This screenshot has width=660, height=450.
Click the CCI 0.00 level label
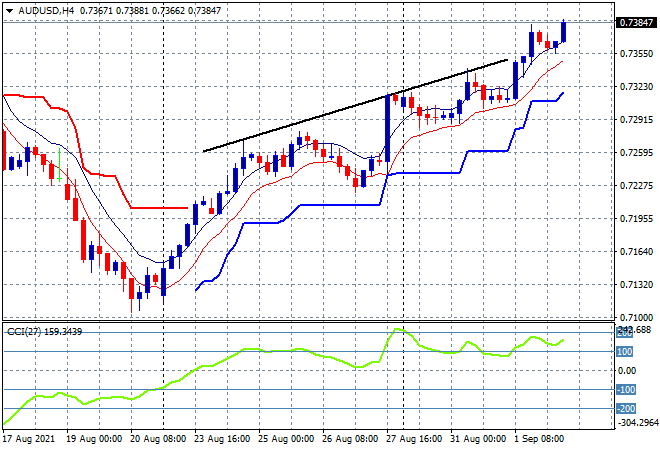tap(626, 370)
